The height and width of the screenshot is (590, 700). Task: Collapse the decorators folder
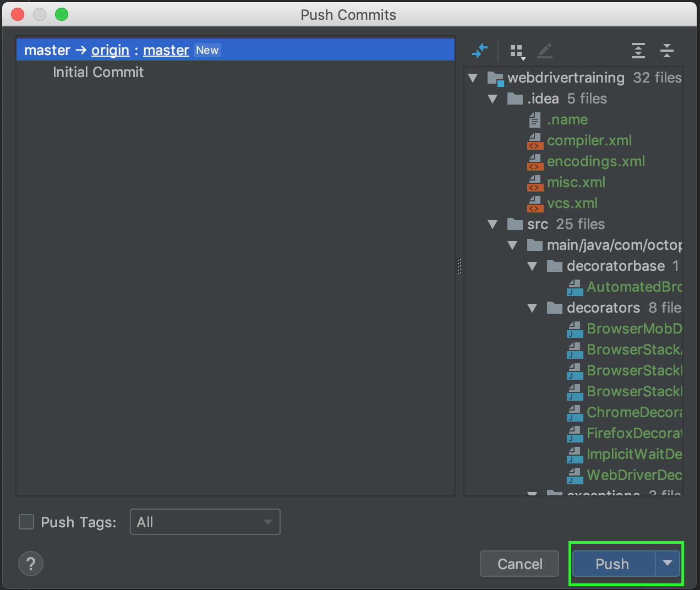coord(532,308)
